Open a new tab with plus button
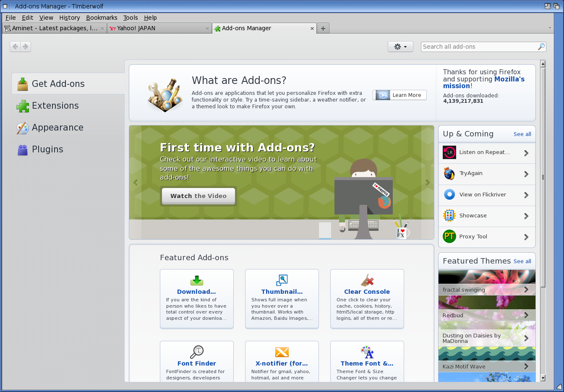Screen dimensions: 564x392 pyautogui.click(x=323, y=29)
